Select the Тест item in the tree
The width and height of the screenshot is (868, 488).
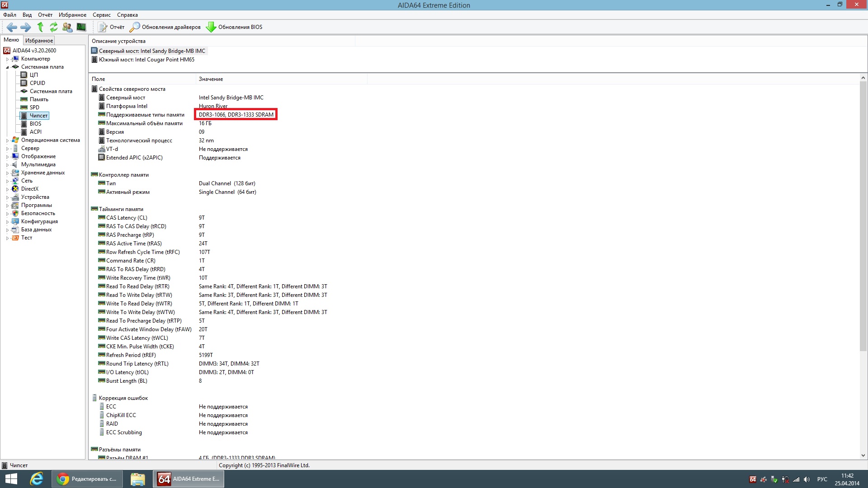pyautogui.click(x=27, y=238)
